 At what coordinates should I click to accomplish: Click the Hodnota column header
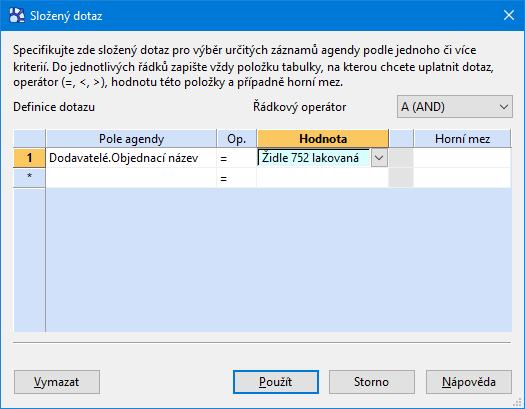(x=323, y=139)
